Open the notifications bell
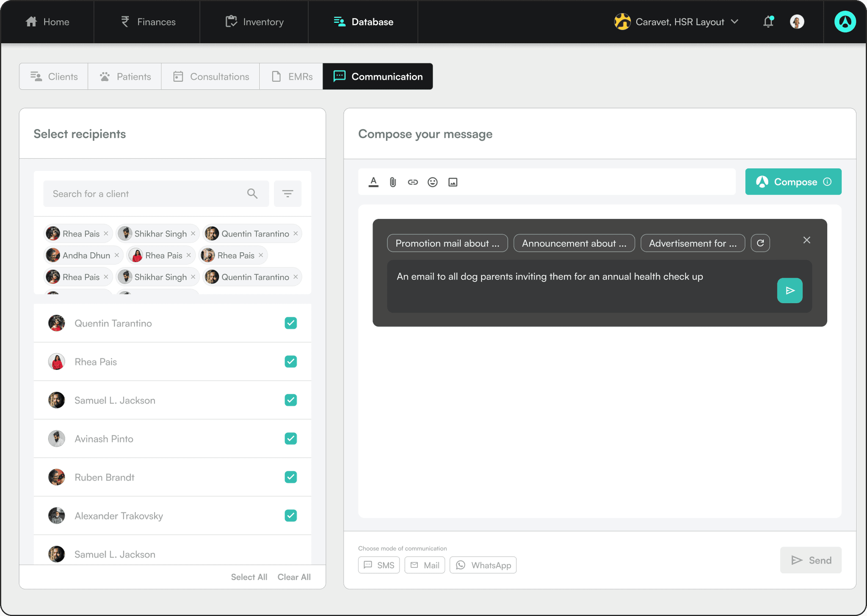Viewport: 867px width, 616px height. tap(768, 22)
